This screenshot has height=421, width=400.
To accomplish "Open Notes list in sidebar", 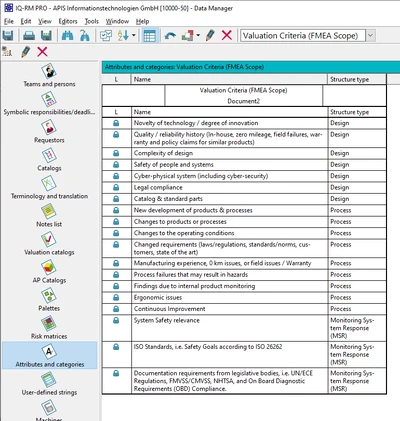I will [49, 216].
